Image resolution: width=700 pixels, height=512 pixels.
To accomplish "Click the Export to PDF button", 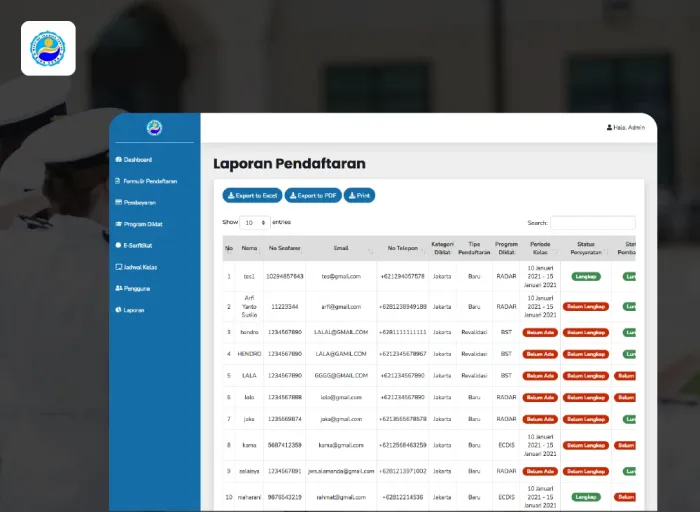I will tap(313, 196).
